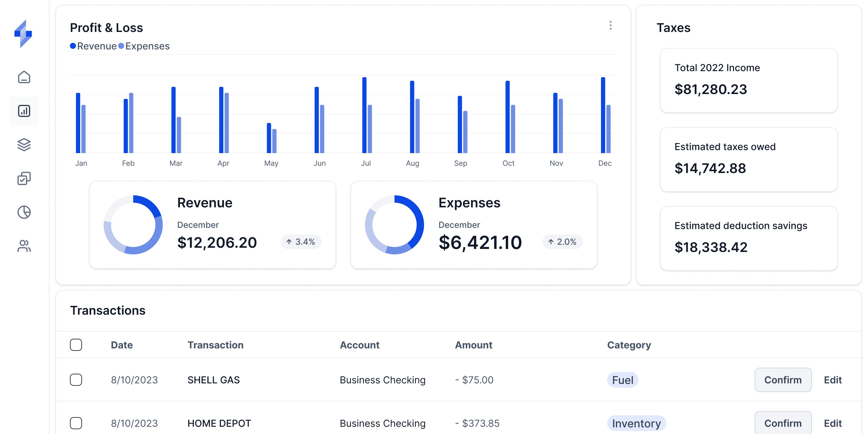The height and width of the screenshot is (434, 868).
Task: Click the checked-tasks sidebar icon
Action: (24, 178)
